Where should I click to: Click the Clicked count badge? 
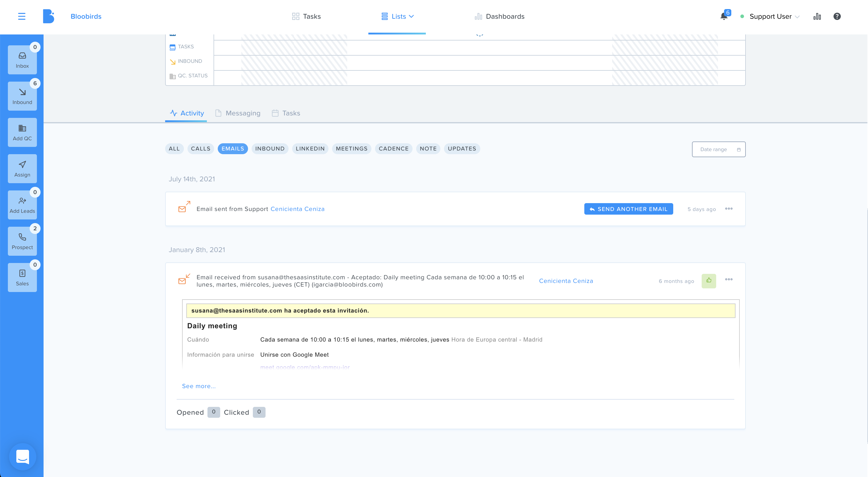tap(259, 412)
